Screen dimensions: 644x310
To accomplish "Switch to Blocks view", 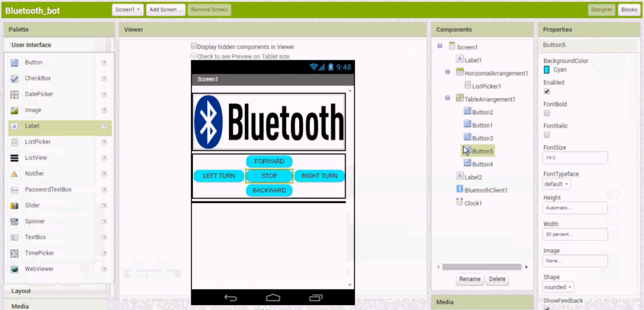I will [x=629, y=10].
